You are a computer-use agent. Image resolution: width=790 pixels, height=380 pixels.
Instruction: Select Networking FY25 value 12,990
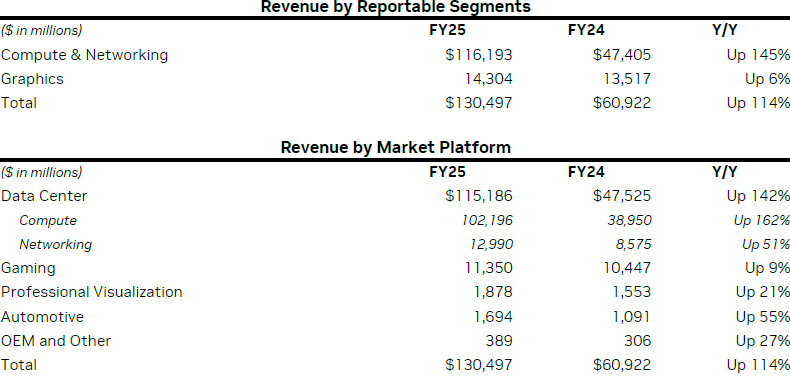click(x=490, y=244)
